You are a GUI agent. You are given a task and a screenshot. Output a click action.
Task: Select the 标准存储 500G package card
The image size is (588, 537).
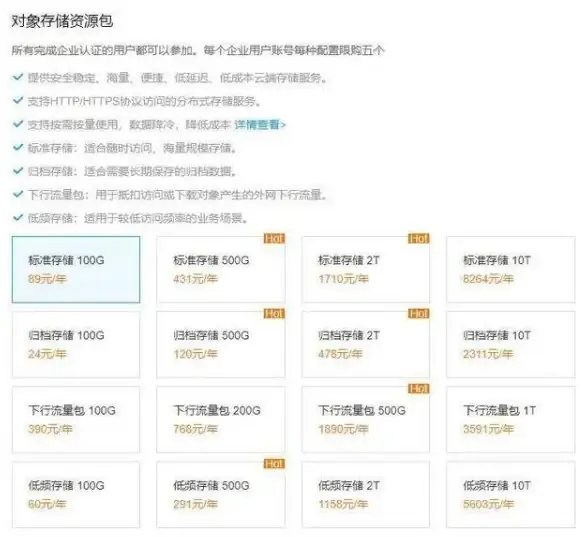[x=220, y=269]
